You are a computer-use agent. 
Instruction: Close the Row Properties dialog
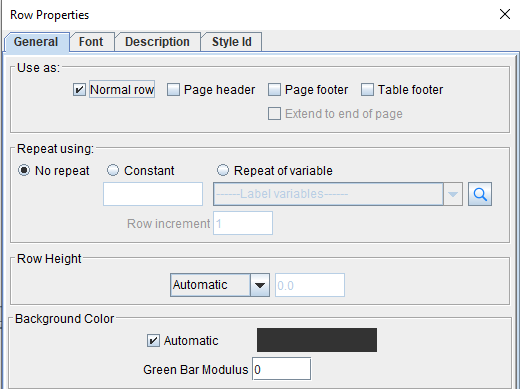click(x=505, y=14)
